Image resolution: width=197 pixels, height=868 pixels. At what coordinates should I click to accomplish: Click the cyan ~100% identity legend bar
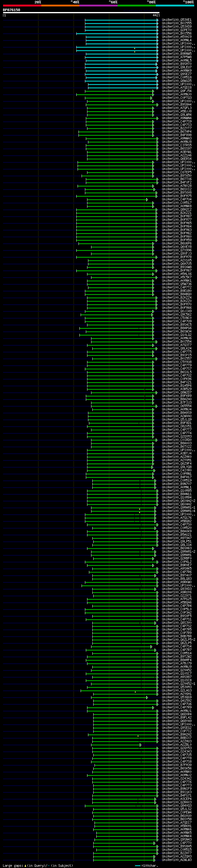pyautogui.click(x=175, y=6)
